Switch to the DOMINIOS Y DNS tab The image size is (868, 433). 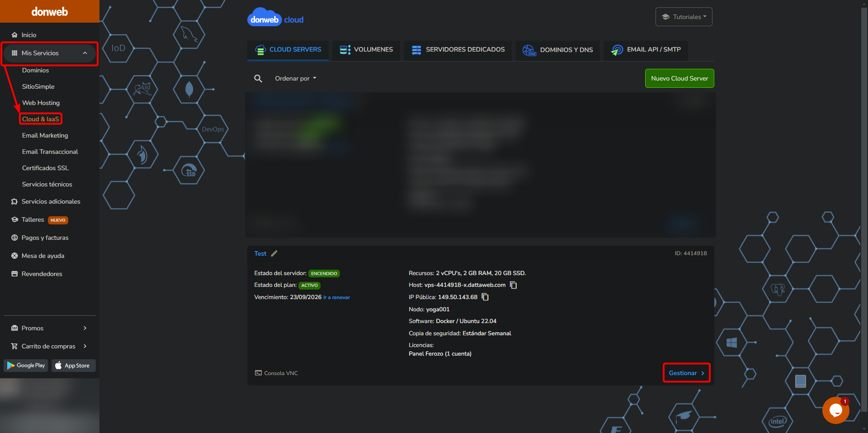tap(558, 50)
